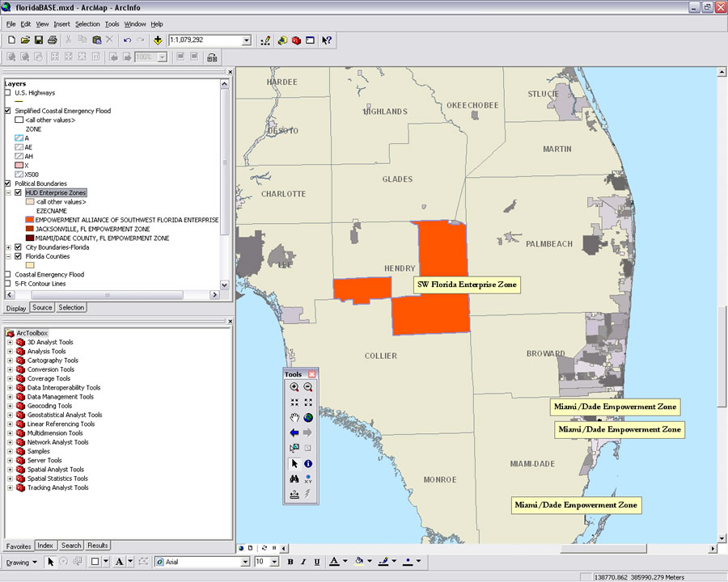The height and width of the screenshot is (582, 728).
Task: Uncheck the HUD Enterprise Zones layer
Action: tap(19, 193)
